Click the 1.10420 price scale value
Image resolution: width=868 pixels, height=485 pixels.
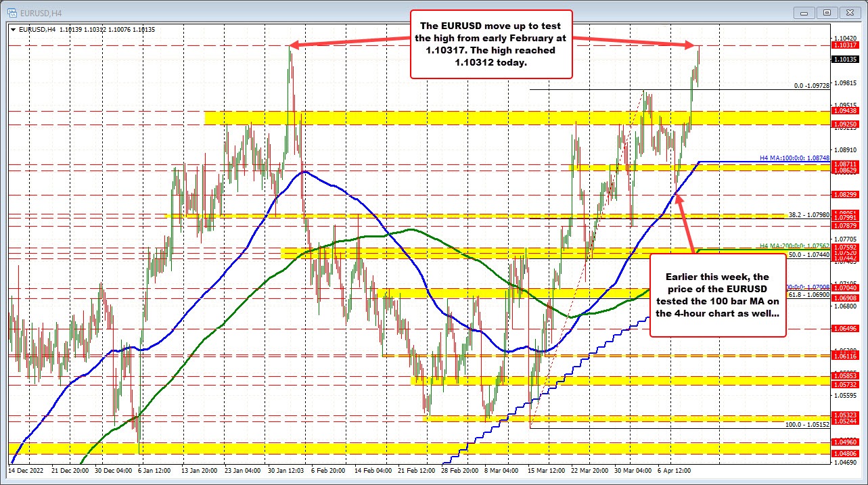[844, 38]
